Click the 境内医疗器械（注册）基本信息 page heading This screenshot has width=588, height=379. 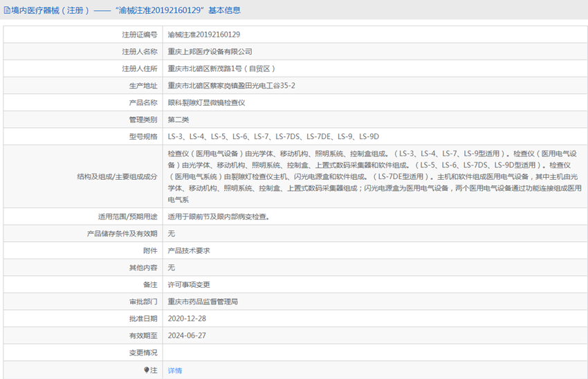[x=126, y=10]
